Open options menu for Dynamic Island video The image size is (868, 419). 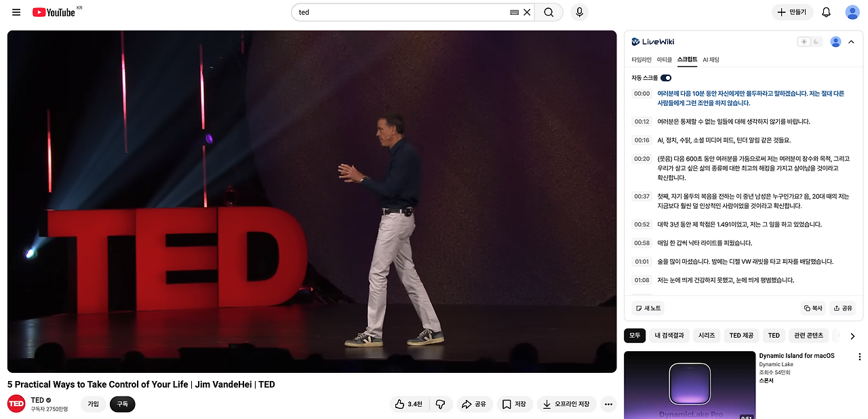pyautogui.click(x=860, y=357)
